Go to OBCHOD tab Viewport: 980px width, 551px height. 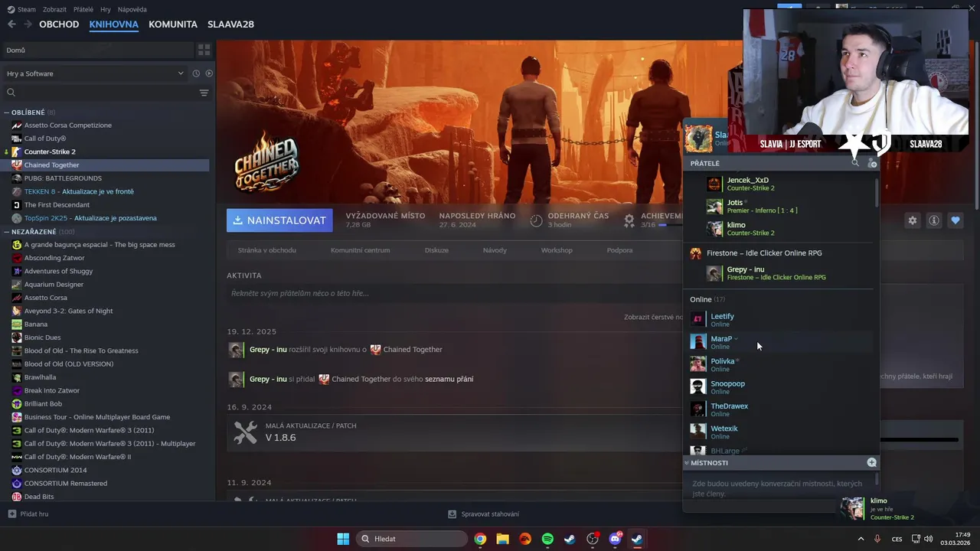click(59, 24)
